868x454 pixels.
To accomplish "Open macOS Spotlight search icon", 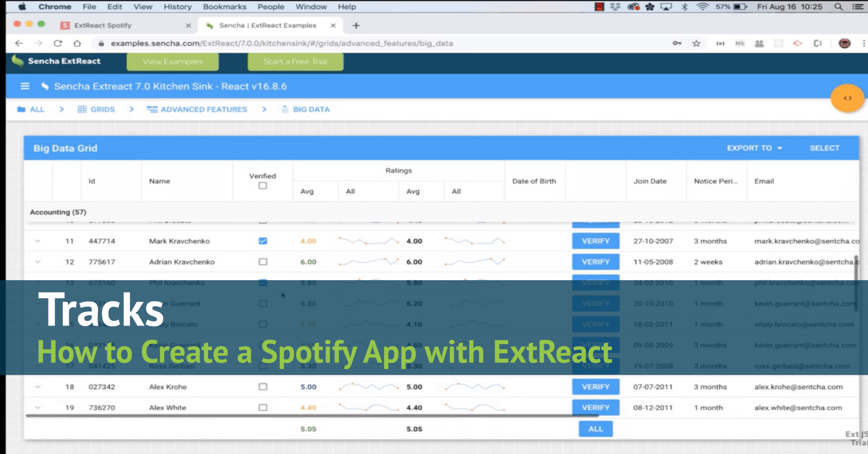I will coord(838,7).
